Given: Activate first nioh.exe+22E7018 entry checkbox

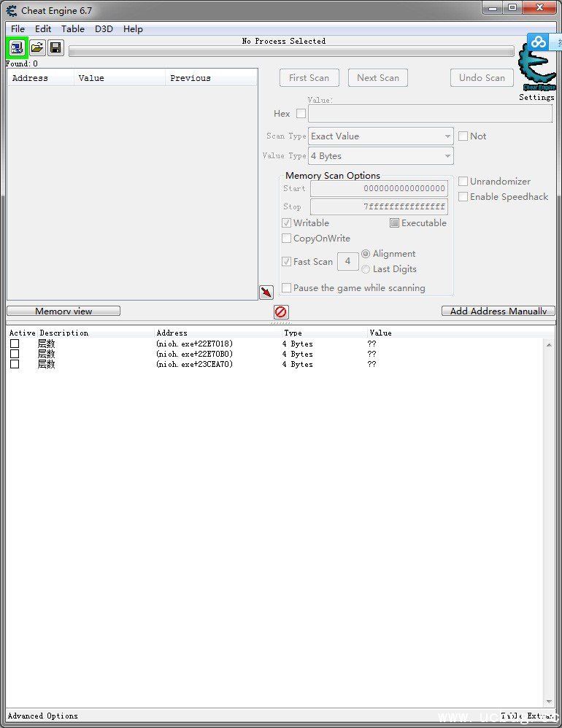Looking at the screenshot, I should (x=15, y=344).
